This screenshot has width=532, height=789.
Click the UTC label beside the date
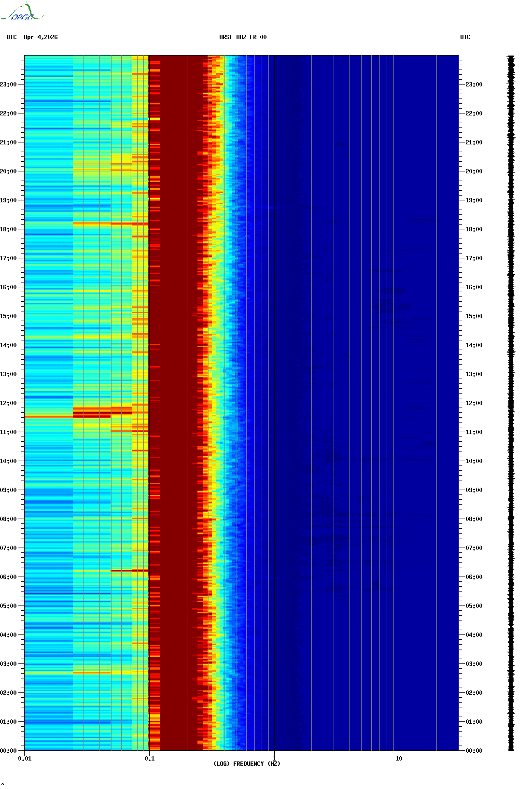(x=12, y=37)
